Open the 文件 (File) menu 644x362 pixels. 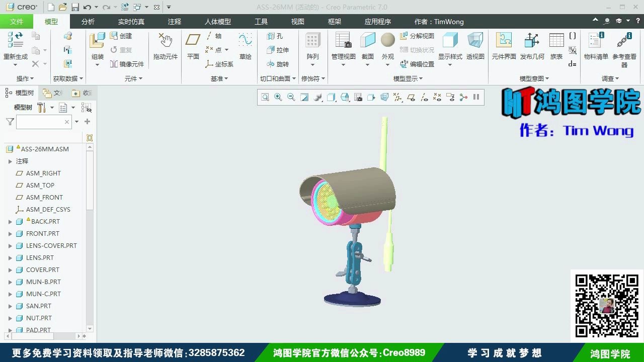pyautogui.click(x=17, y=21)
